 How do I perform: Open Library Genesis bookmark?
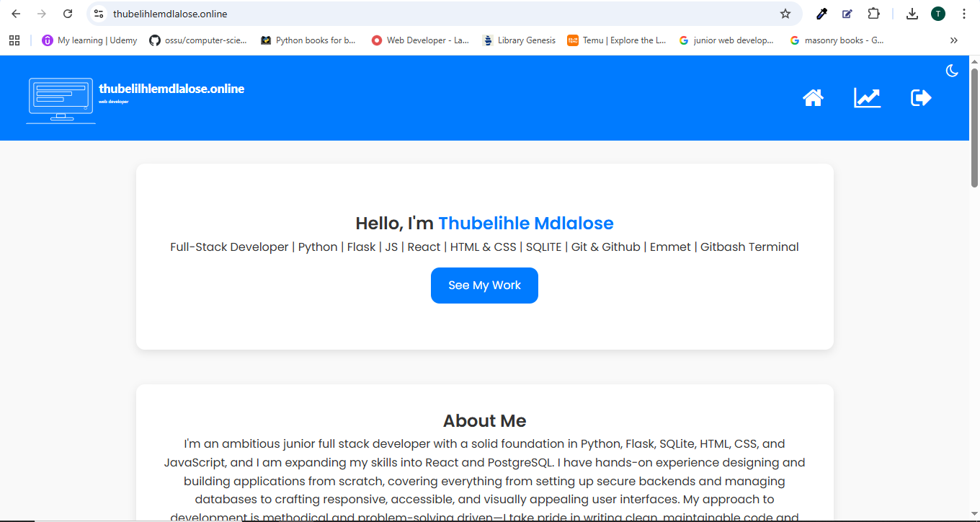[x=519, y=40]
